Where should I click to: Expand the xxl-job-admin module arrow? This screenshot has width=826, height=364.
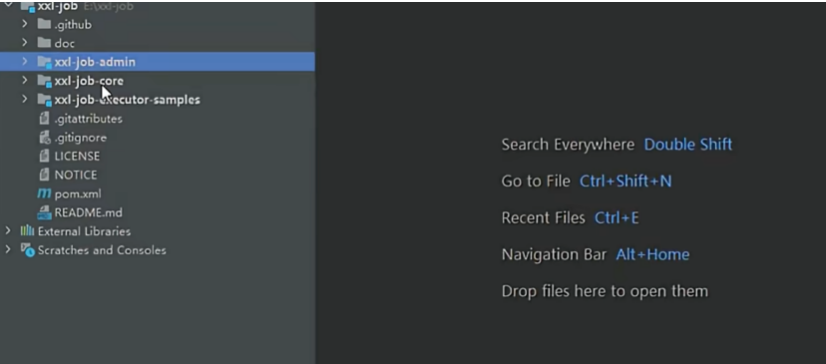tap(24, 61)
